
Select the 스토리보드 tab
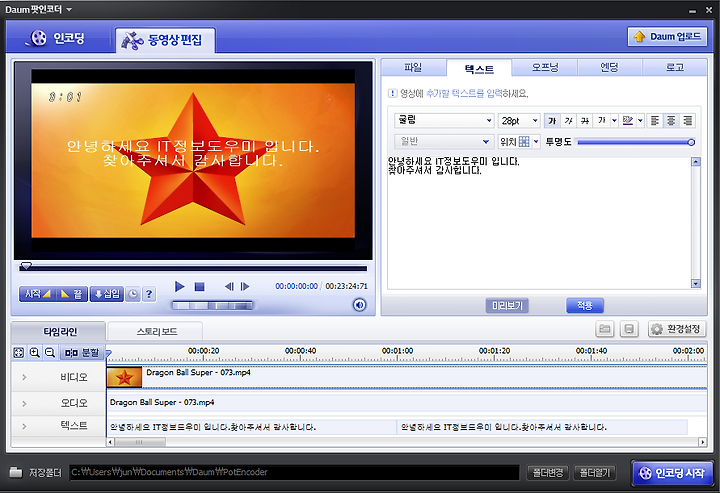(156, 331)
